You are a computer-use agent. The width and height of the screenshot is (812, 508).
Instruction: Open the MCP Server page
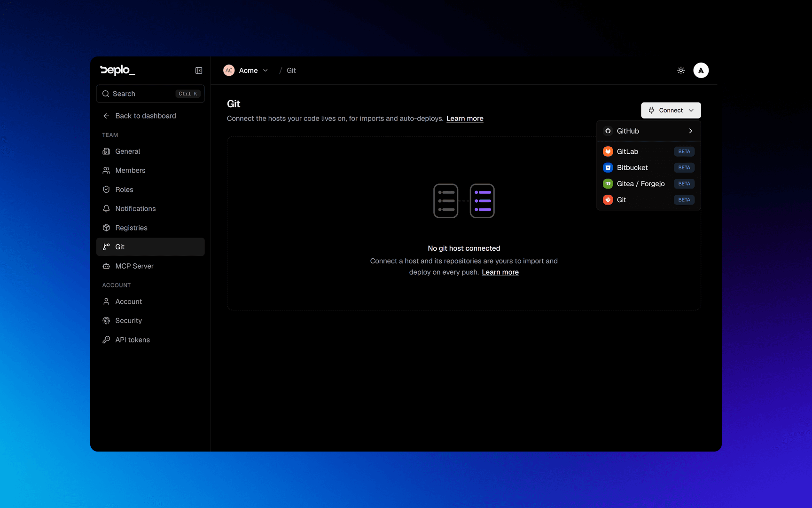coord(150,266)
